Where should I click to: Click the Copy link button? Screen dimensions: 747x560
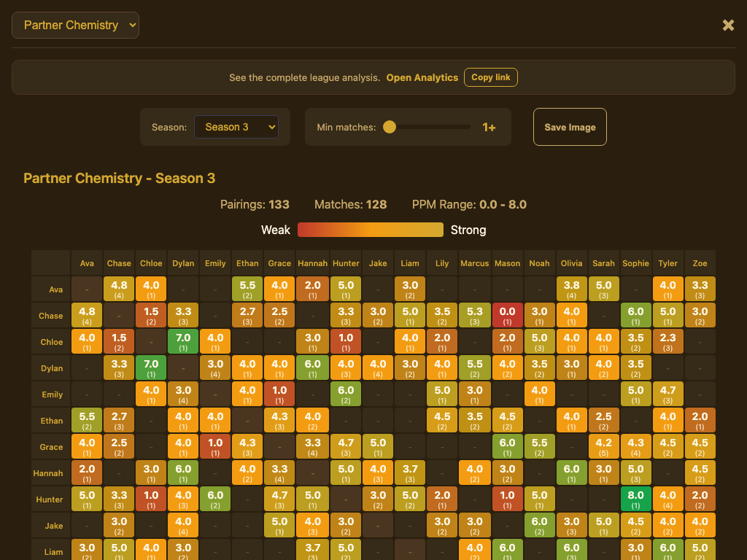pyautogui.click(x=491, y=77)
